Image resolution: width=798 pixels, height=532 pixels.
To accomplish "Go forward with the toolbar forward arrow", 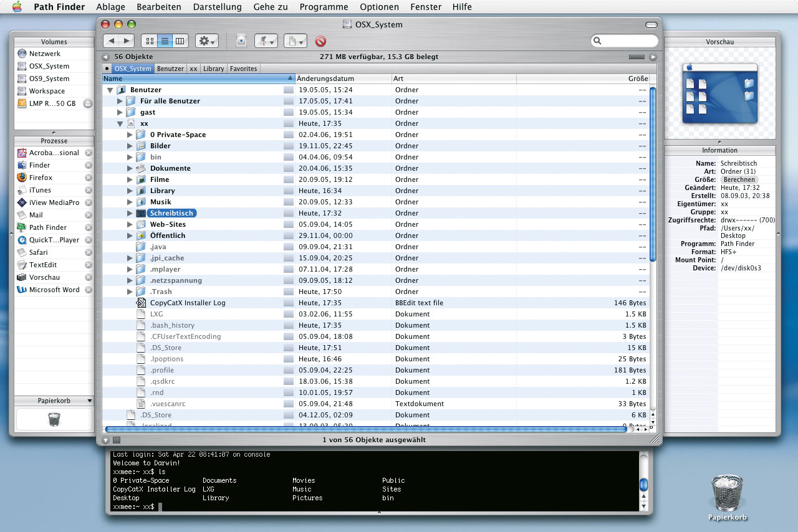I will point(127,41).
